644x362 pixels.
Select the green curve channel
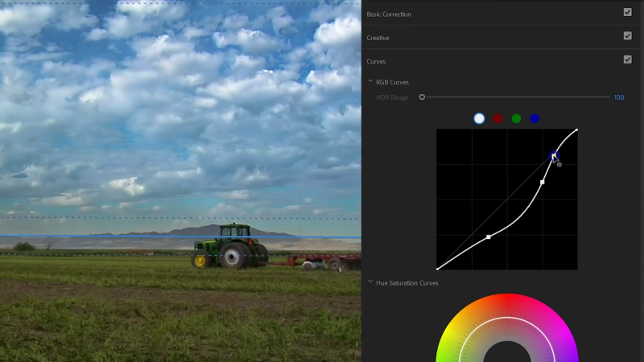point(516,118)
